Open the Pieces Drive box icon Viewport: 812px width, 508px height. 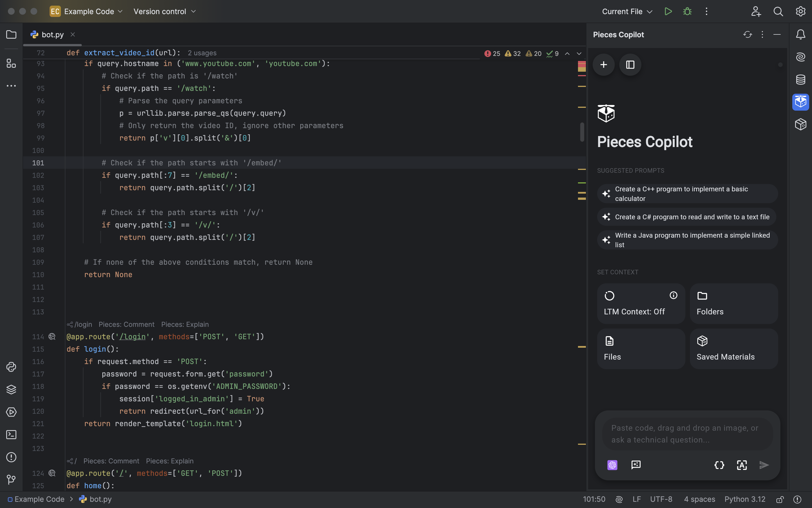801,125
